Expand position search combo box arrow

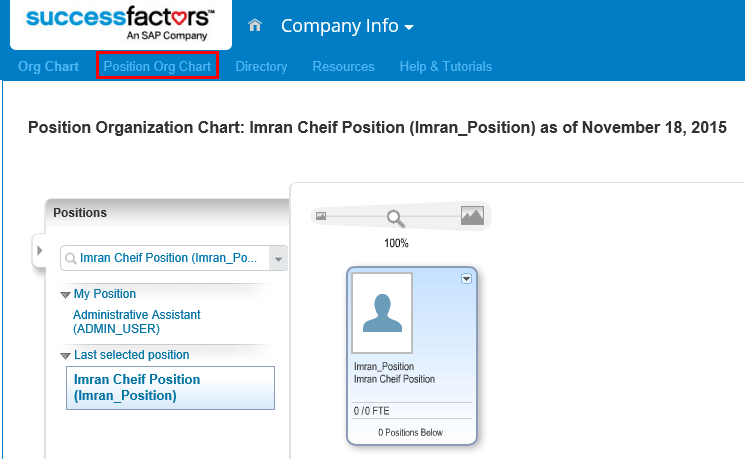click(x=278, y=258)
